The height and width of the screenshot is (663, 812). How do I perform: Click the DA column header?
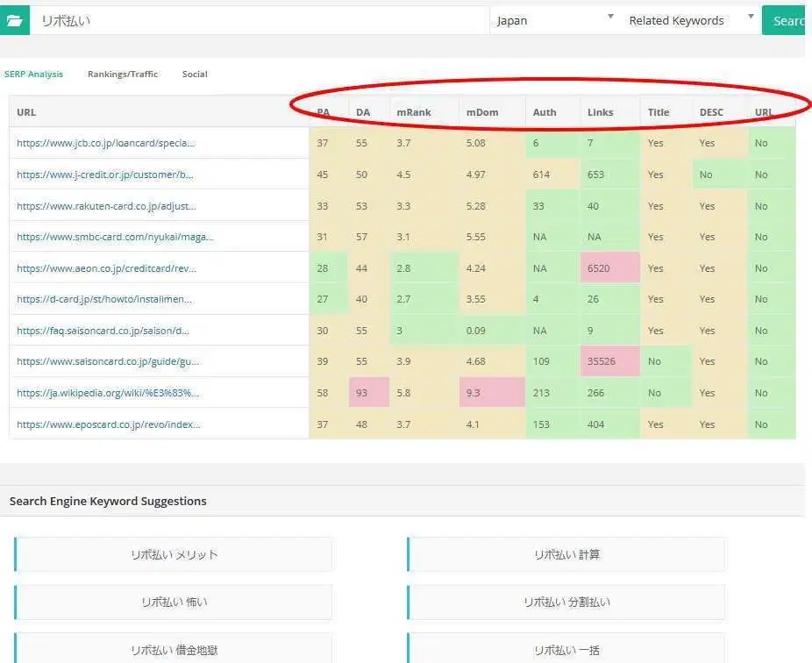coord(363,112)
